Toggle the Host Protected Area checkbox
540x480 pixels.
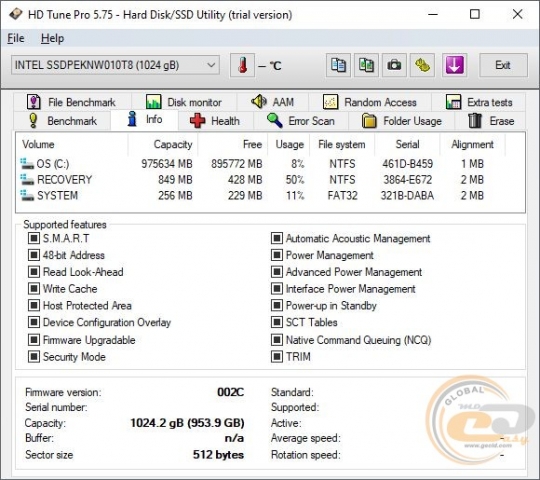click(34, 305)
